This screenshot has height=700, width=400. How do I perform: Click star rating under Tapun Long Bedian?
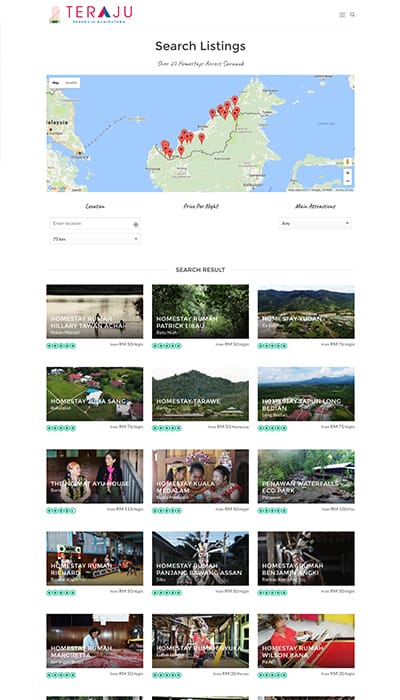(272, 428)
